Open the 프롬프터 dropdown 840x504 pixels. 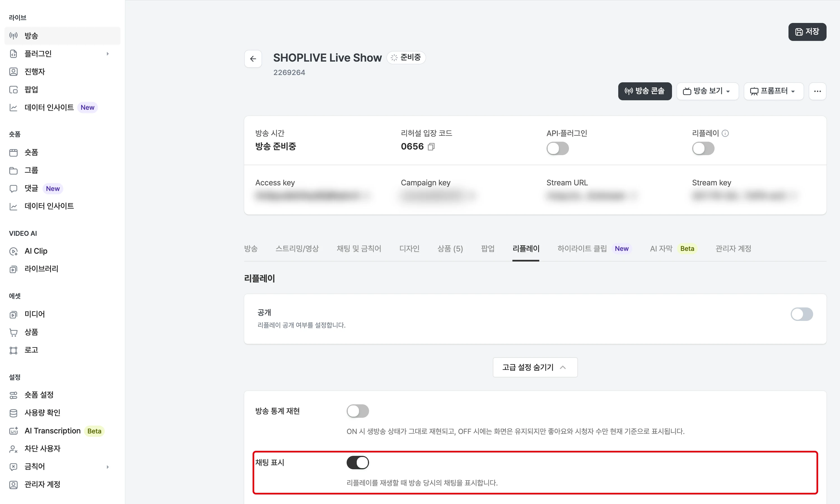[773, 91]
